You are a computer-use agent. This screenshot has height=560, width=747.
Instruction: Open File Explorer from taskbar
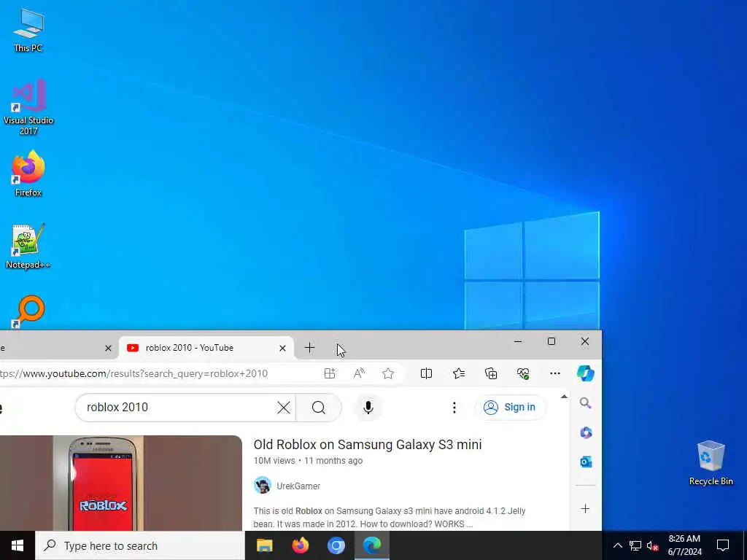tap(264, 545)
